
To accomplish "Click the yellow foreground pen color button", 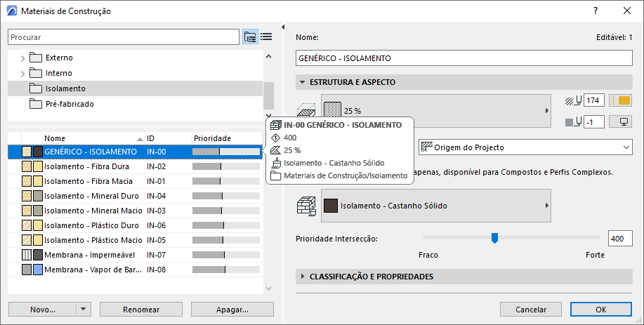I will 621,101.
